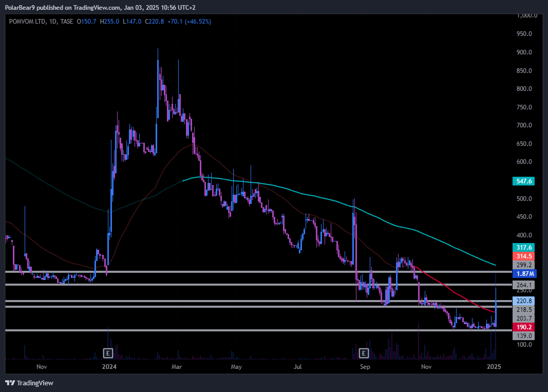Click the Sep label on time axis
Viewport: 548px width, 392px height.
(x=365, y=366)
